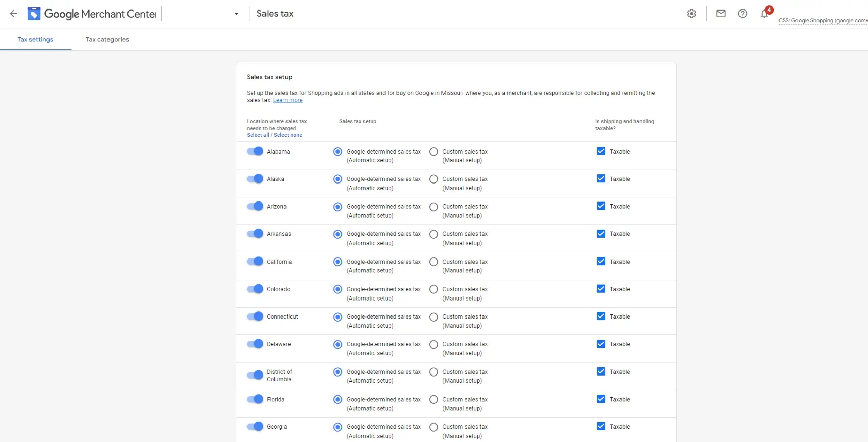
Task: Open the mail inbox icon
Action: tap(721, 14)
